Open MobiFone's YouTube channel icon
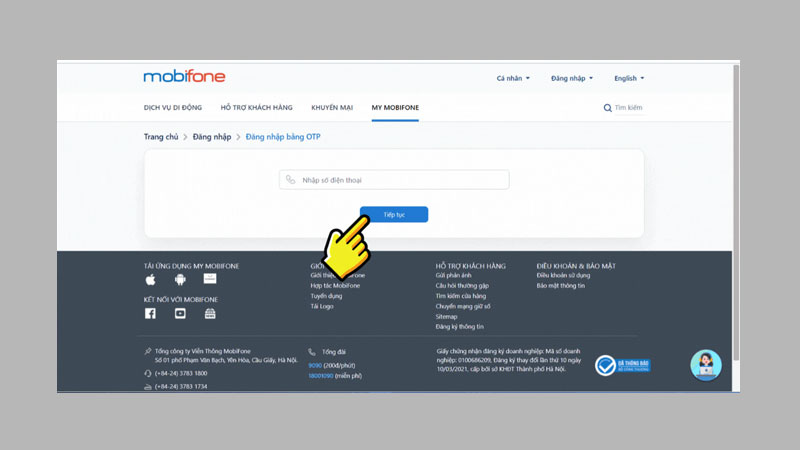 coord(180,313)
